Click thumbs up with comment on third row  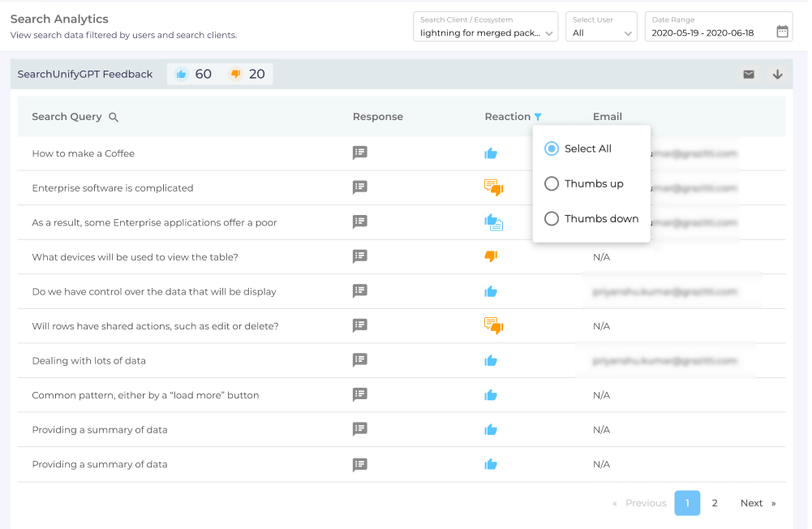tap(493, 221)
